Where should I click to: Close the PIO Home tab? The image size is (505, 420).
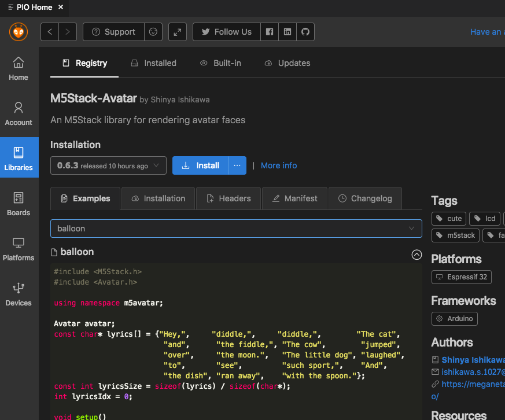(61, 7)
